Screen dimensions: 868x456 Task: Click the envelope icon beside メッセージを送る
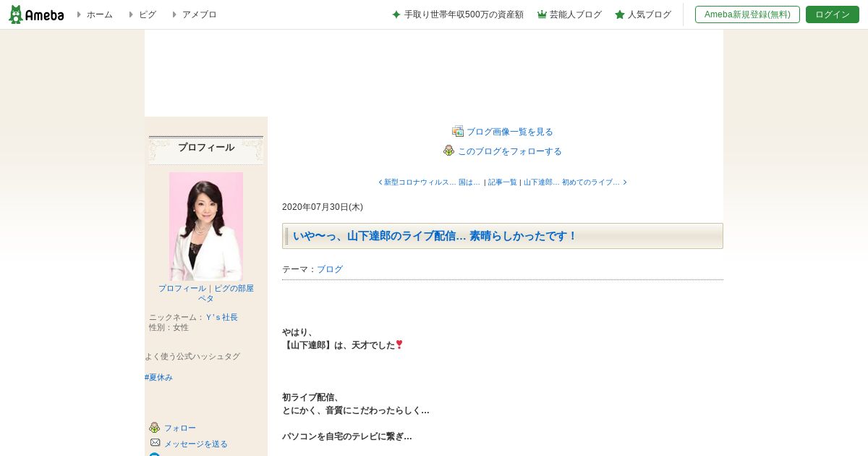[155, 443]
